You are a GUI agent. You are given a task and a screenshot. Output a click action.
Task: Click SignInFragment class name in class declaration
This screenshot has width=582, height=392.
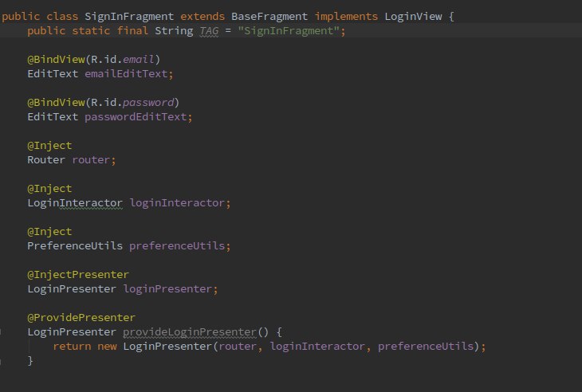coord(129,17)
